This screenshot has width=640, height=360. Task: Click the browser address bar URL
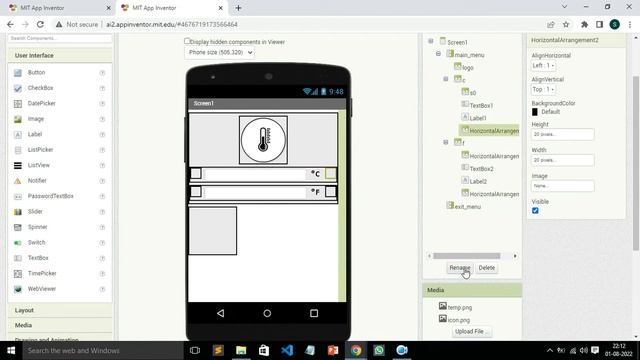[x=172, y=24]
